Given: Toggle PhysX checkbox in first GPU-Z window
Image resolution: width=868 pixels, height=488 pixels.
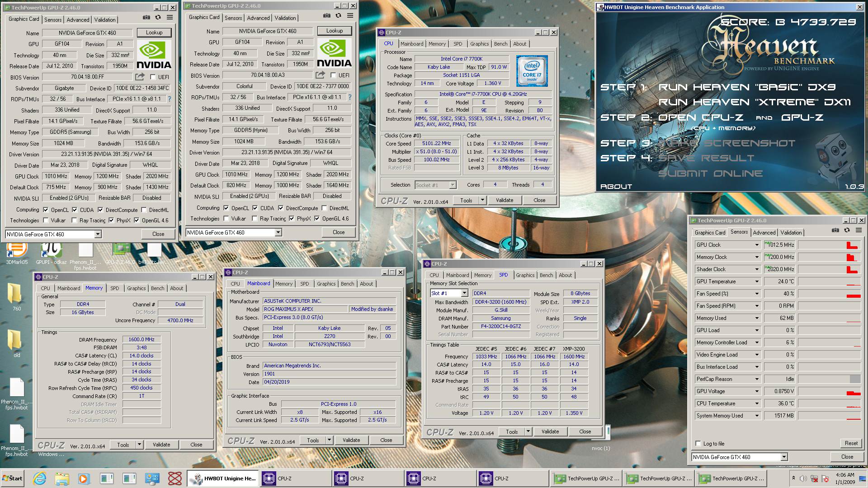Looking at the screenshot, I should coord(111,221).
